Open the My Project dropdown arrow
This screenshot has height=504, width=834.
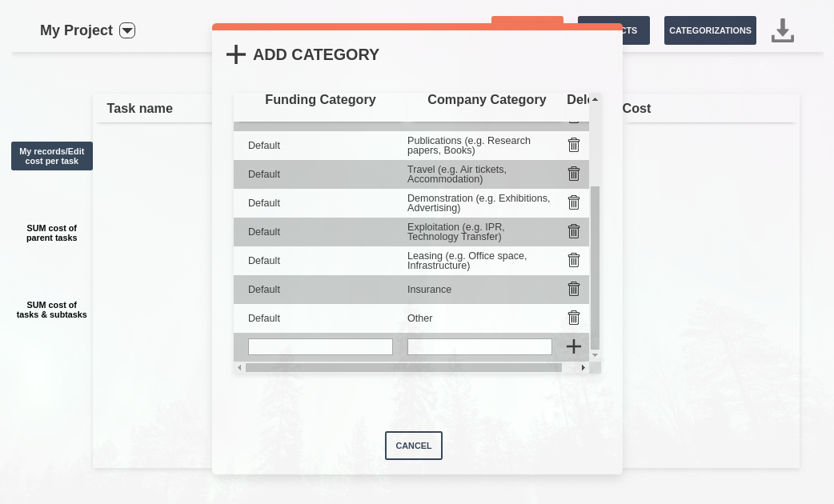coord(127,30)
